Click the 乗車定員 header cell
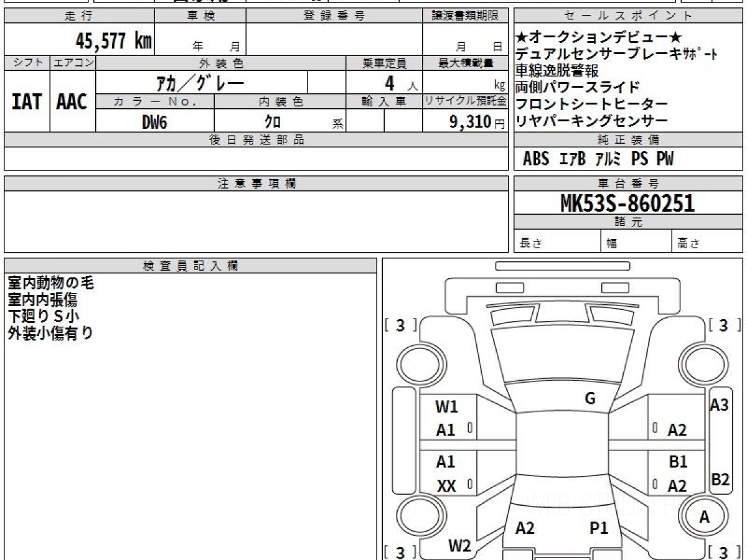The width and height of the screenshot is (747, 560). click(384, 63)
